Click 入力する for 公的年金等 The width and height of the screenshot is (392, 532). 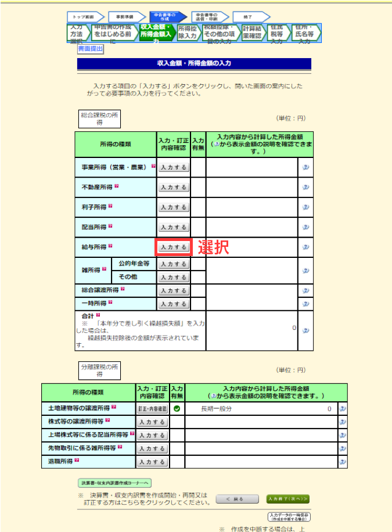coord(174,264)
